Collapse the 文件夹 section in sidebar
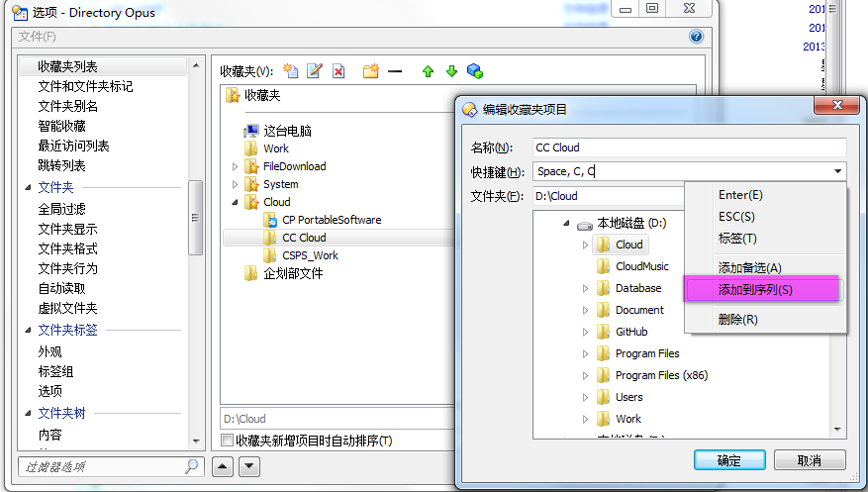Image resolution: width=868 pixels, height=492 pixels. tap(28, 188)
